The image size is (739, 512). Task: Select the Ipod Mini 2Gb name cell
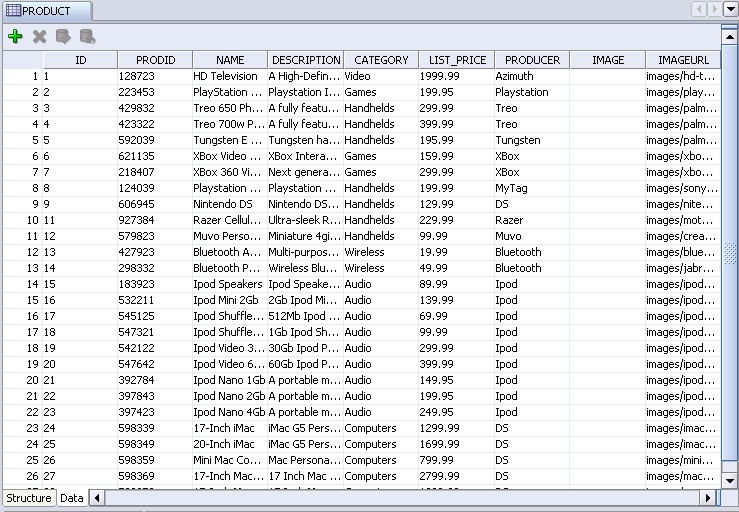pos(230,300)
